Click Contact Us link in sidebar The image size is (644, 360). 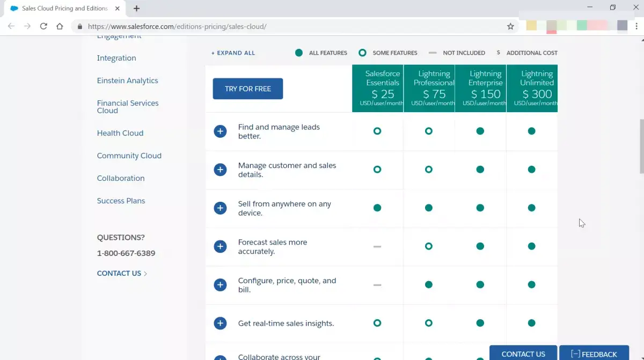122,273
